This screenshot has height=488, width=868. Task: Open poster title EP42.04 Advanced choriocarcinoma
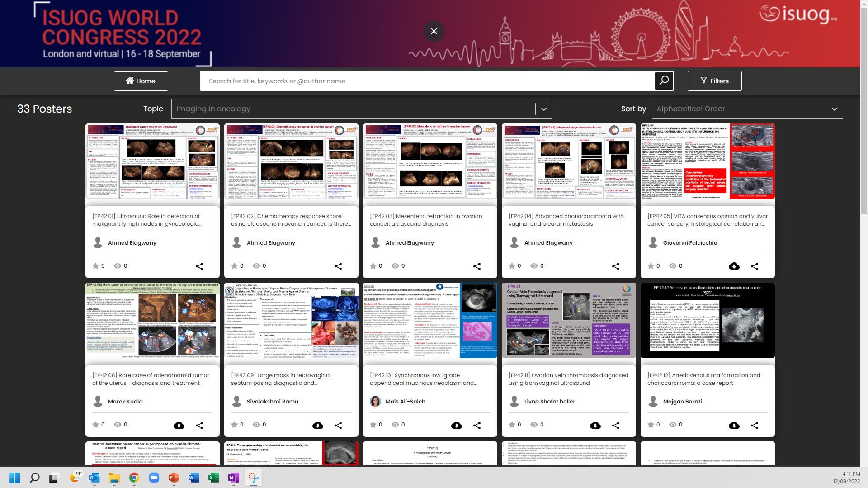tap(566, 220)
